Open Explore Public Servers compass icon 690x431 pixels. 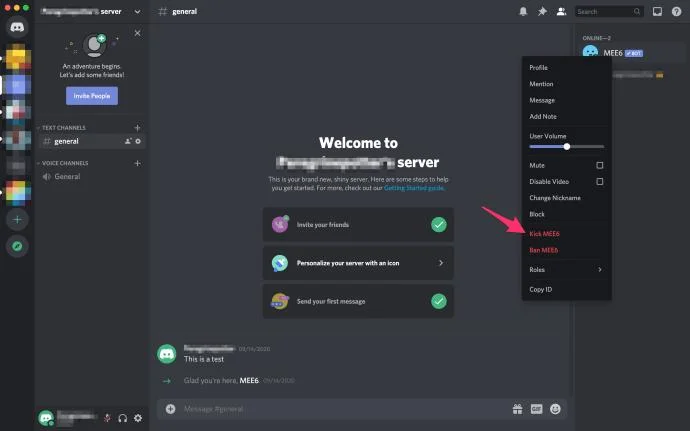[17, 246]
